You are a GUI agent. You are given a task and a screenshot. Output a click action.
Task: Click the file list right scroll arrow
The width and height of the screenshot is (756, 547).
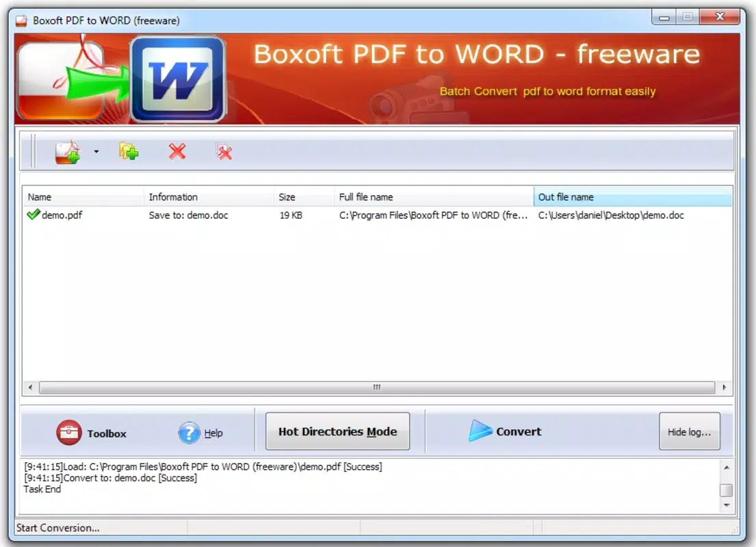click(x=724, y=388)
